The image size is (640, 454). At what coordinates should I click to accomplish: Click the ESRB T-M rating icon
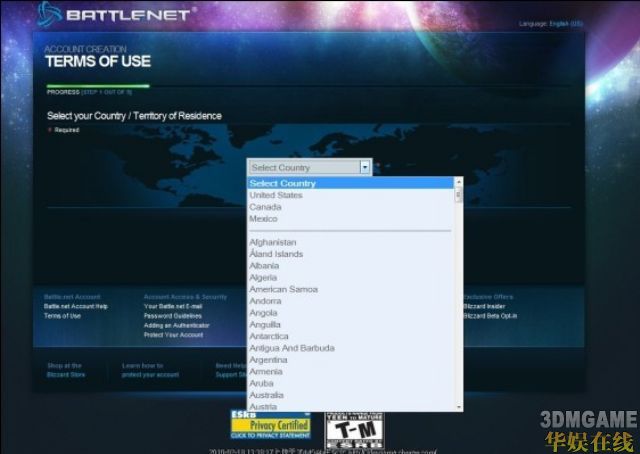[x=354, y=430]
